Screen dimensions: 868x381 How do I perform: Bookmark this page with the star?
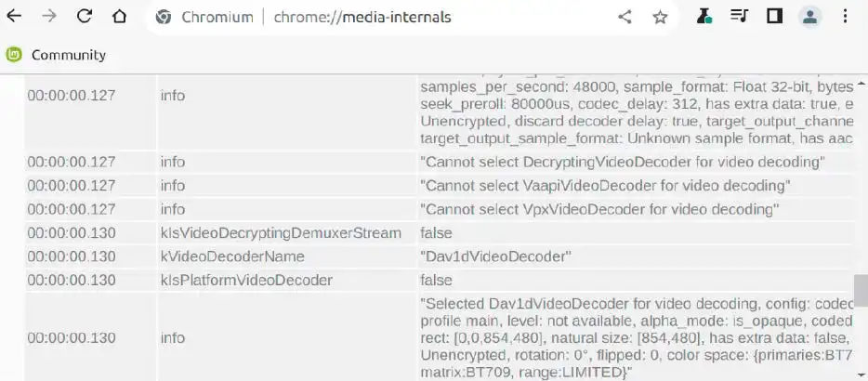(660, 17)
